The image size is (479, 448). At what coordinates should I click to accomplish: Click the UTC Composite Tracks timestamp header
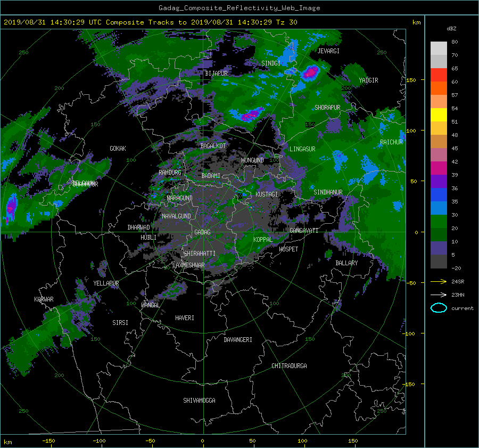pyautogui.click(x=150, y=22)
